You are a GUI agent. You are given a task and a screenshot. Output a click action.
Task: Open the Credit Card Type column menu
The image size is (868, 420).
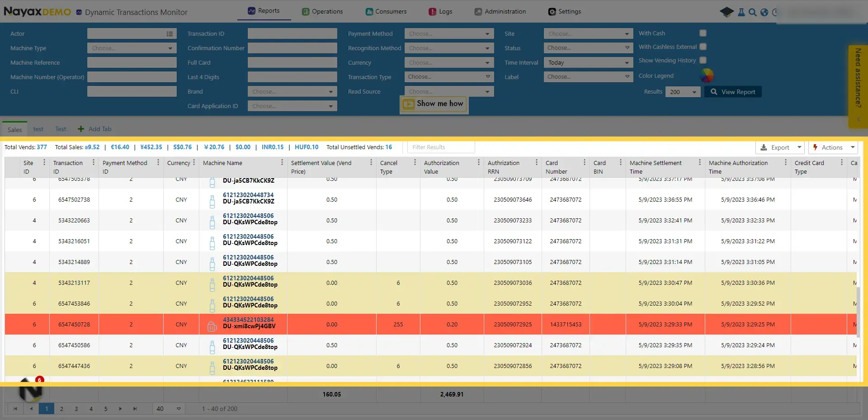(842, 162)
